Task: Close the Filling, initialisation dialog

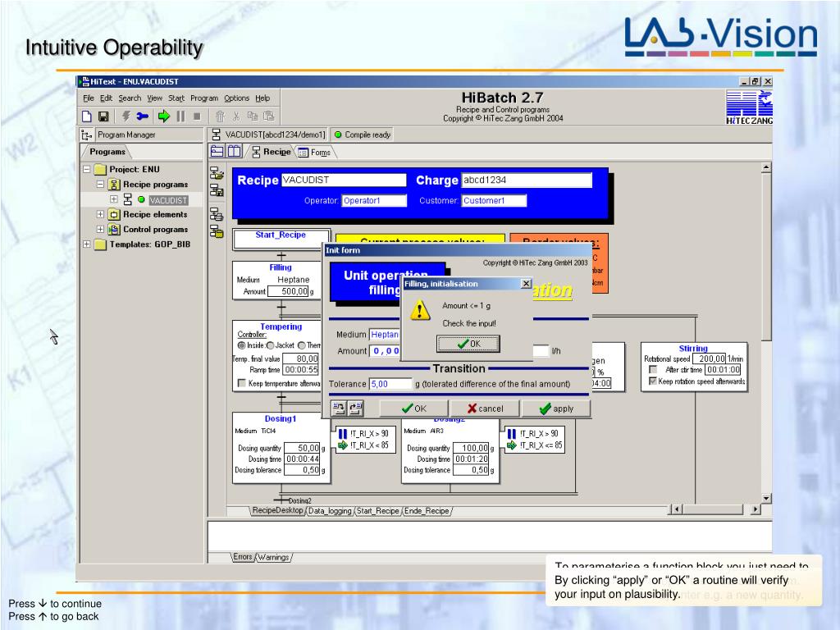Action: click(x=526, y=284)
